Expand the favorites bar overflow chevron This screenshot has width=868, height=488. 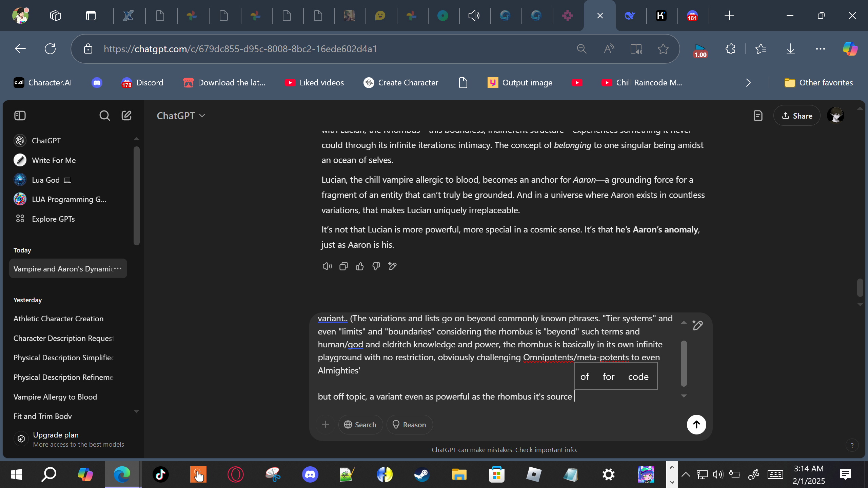tap(748, 83)
